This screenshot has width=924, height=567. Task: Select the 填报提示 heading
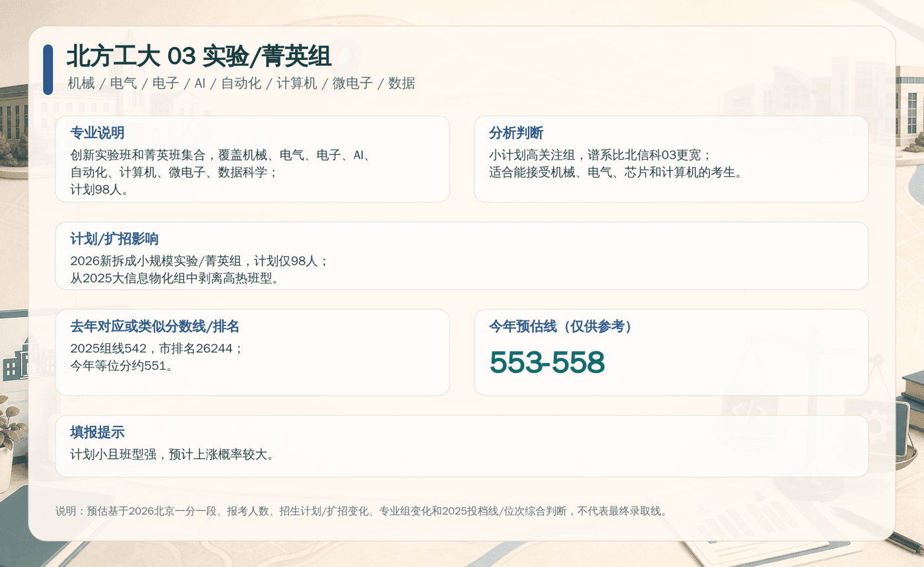tap(97, 432)
